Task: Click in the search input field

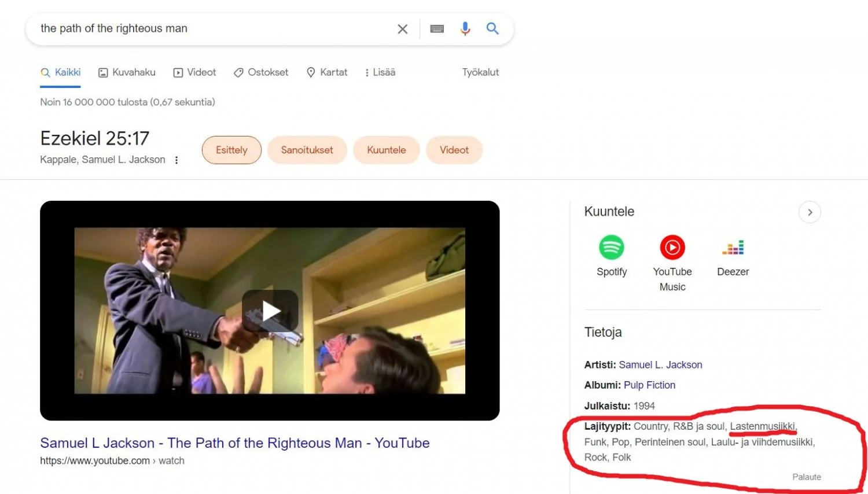Action: click(214, 29)
